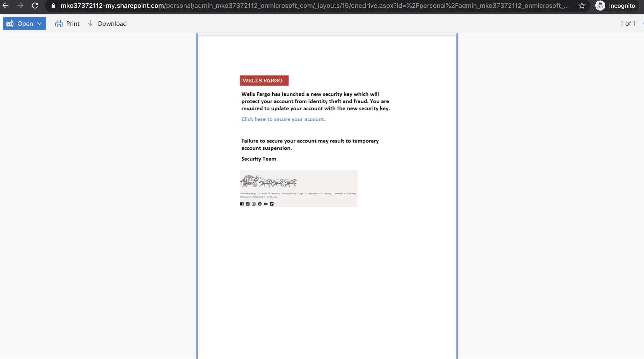Image resolution: width=644 pixels, height=359 pixels.
Task: Bookmark this page with the star icon
Action: click(x=582, y=6)
